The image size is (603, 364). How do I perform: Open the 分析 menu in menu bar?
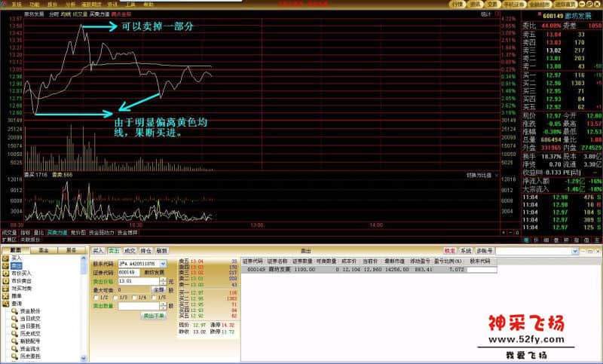pos(70,4)
